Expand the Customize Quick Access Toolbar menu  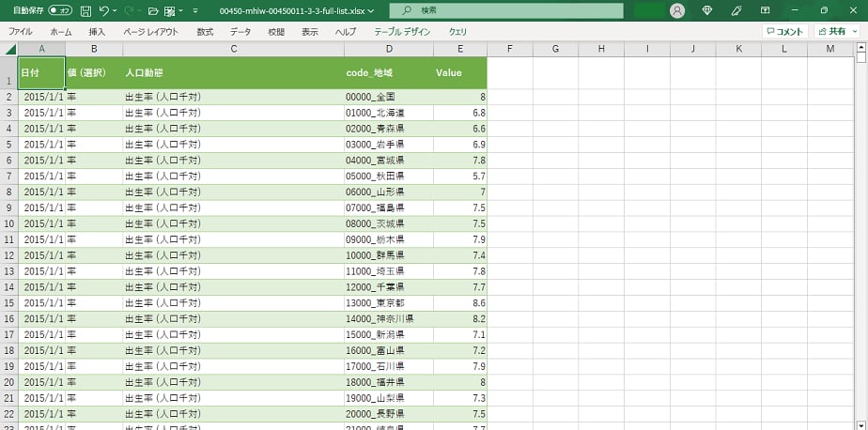coord(194,10)
